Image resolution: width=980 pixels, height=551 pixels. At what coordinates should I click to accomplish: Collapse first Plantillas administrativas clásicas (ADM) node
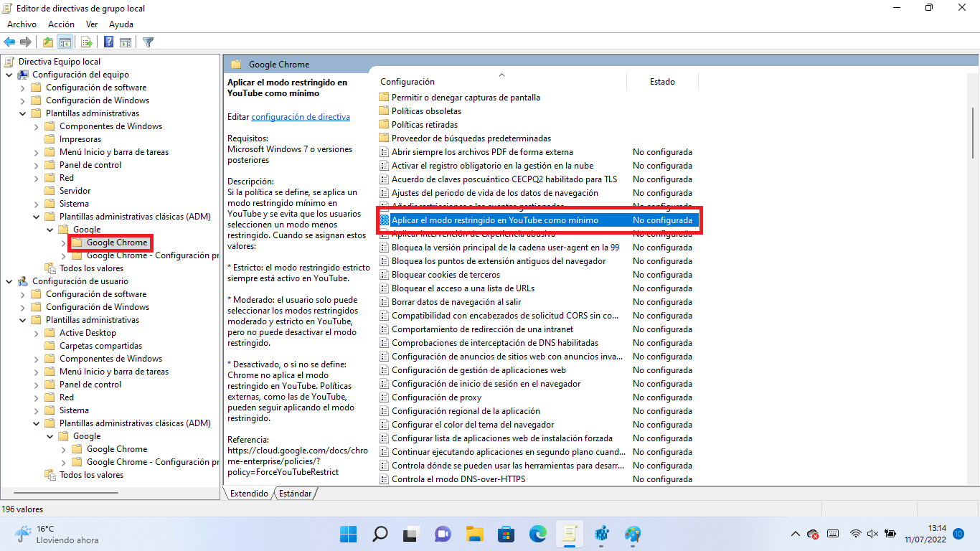(x=36, y=217)
